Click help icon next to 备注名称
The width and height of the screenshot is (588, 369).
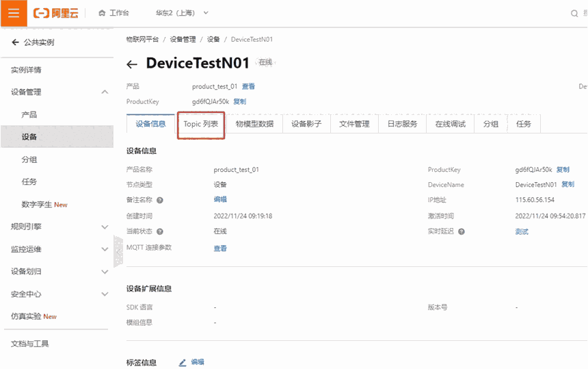pos(160,200)
